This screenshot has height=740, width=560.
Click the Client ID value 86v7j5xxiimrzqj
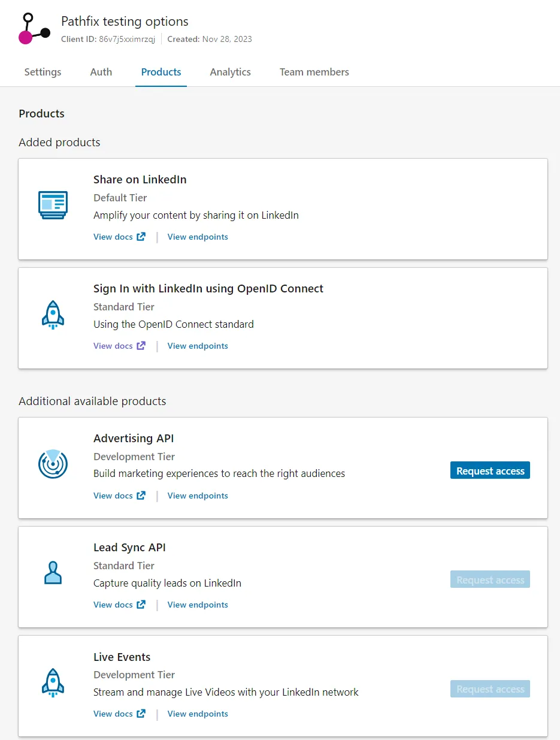127,40
